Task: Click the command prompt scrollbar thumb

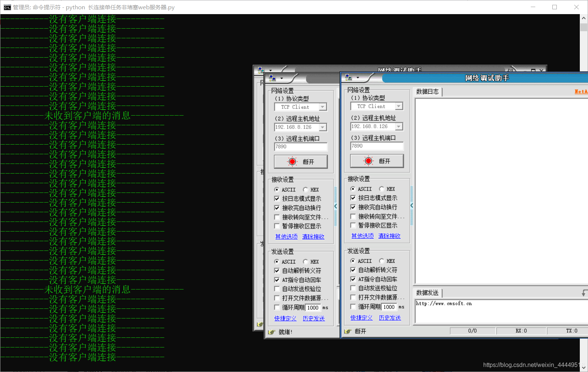Action: coord(584,28)
